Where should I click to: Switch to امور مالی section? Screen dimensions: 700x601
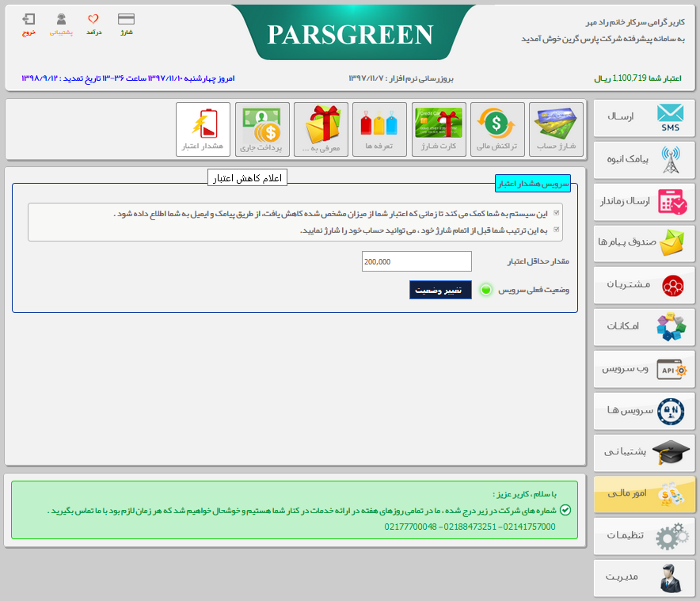[644, 494]
